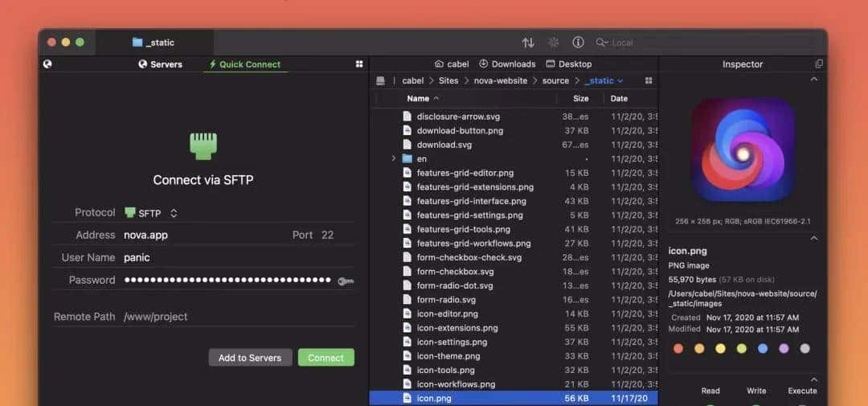Click the Add to Servers button
This screenshot has height=406, width=868.
[250, 358]
